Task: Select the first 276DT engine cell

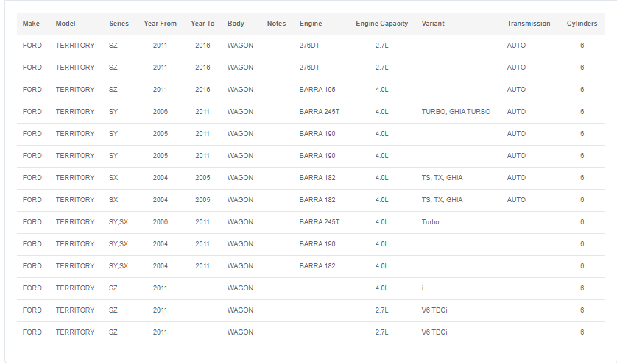Action: 309,46
